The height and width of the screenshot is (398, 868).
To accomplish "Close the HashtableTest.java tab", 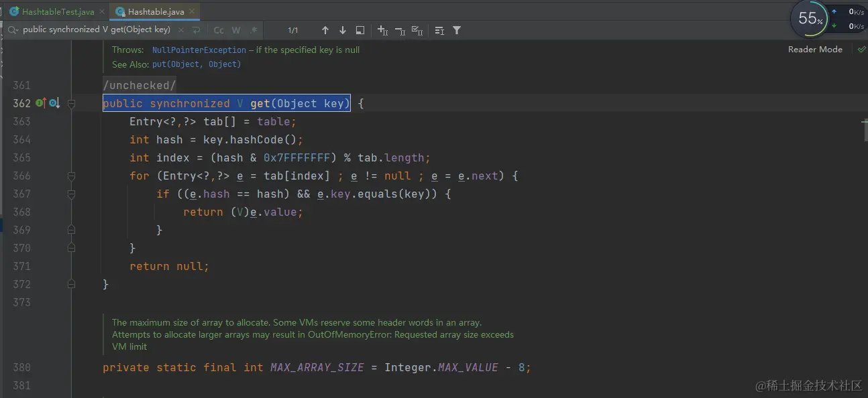I will 103,12.
